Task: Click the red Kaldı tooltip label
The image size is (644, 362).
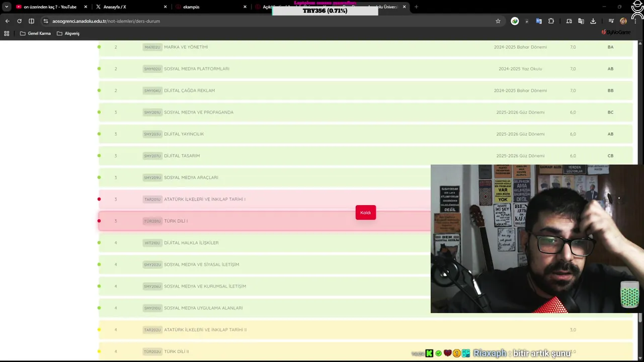Action: 365,213
